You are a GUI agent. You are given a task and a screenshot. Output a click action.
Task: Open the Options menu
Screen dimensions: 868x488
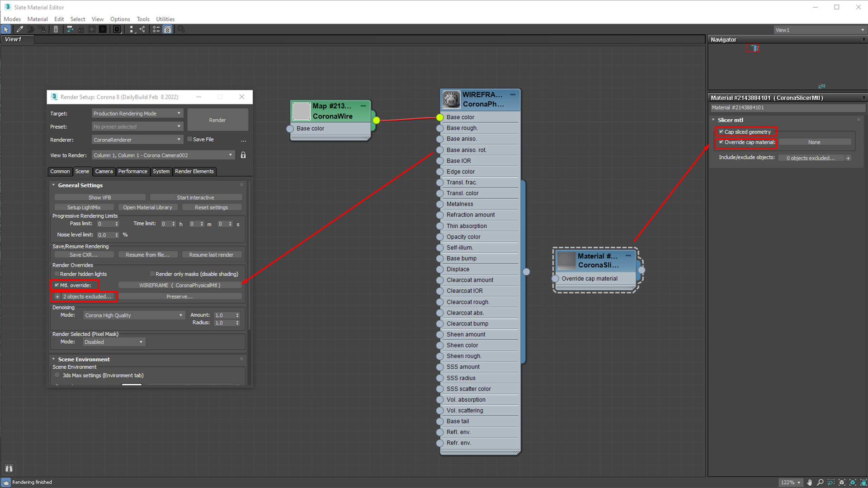pyautogui.click(x=120, y=19)
